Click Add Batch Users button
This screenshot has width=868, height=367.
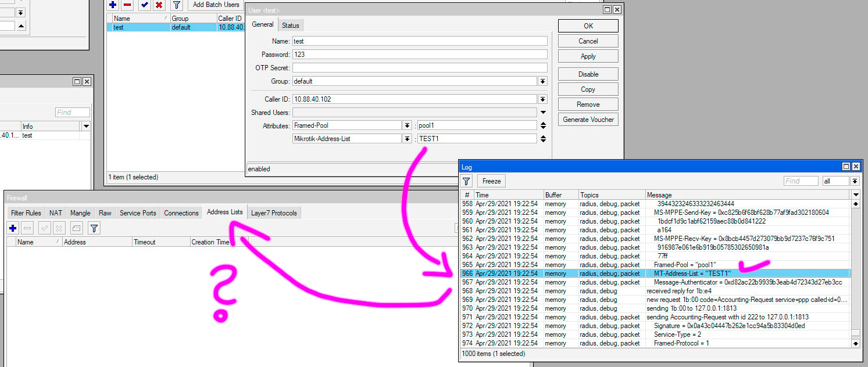216,5
